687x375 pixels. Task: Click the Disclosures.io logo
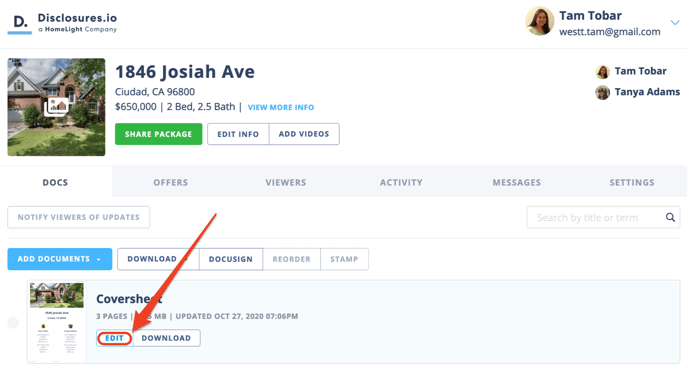tap(62, 23)
